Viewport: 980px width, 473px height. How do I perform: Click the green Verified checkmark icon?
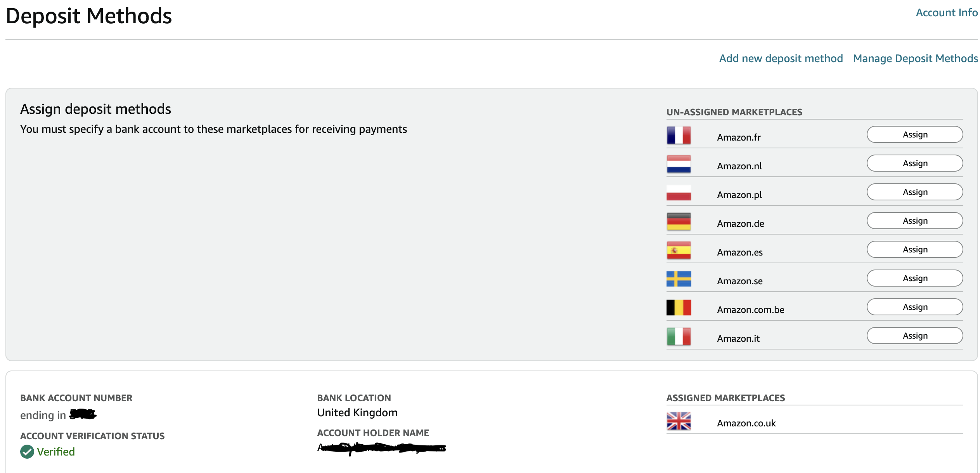click(x=27, y=452)
